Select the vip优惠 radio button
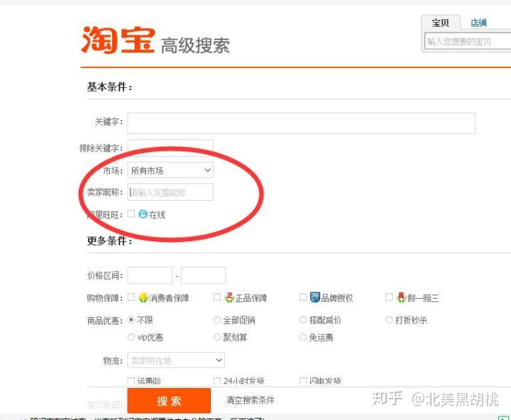 tap(131, 337)
